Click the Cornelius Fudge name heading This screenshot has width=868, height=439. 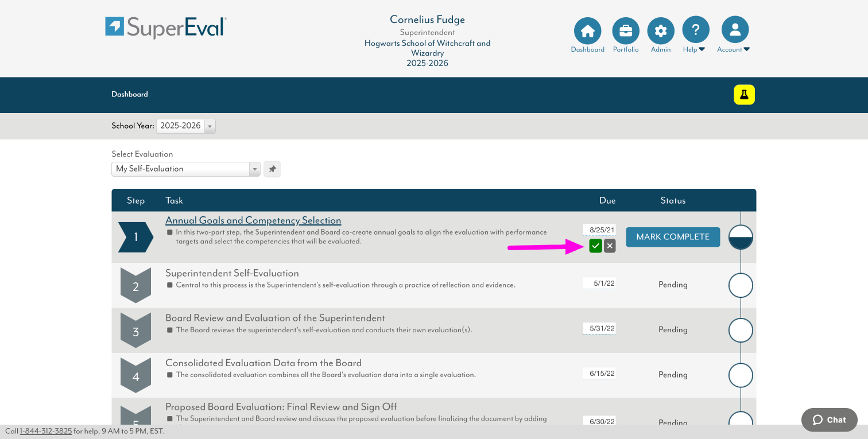(x=427, y=20)
